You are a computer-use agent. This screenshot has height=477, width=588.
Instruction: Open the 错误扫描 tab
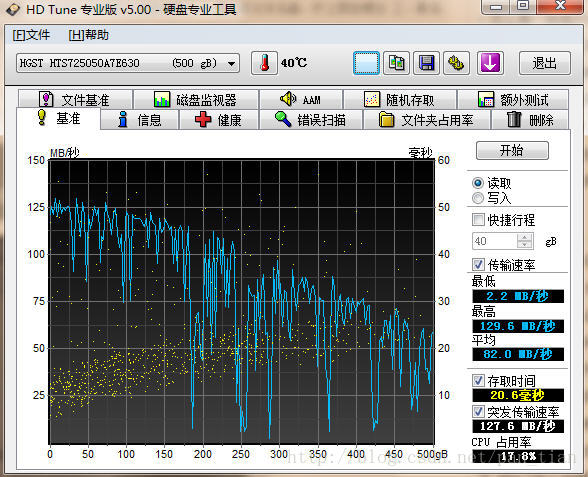point(310,120)
